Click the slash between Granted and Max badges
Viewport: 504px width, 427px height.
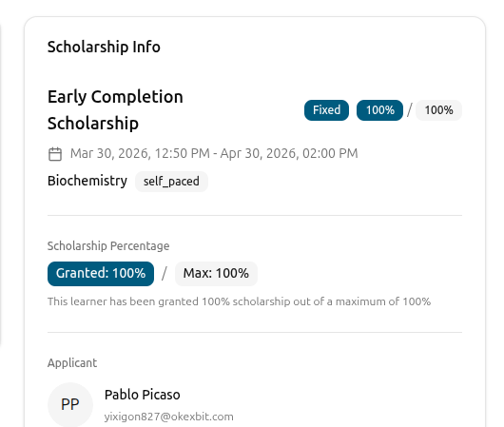(165, 274)
